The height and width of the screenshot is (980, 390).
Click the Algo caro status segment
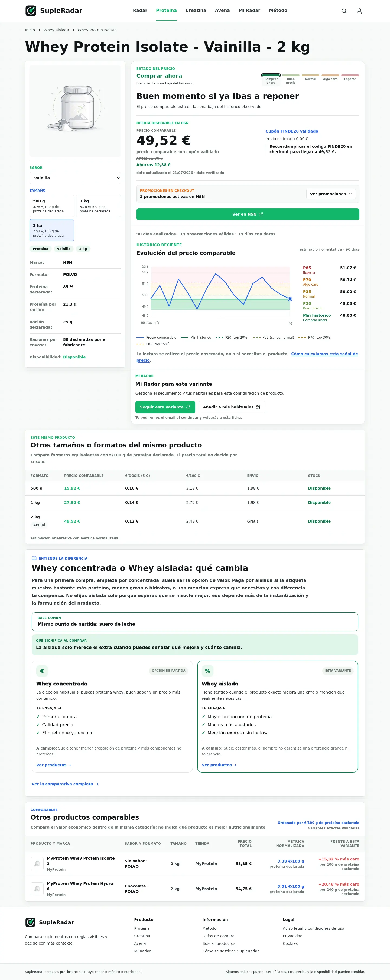pyautogui.click(x=330, y=78)
